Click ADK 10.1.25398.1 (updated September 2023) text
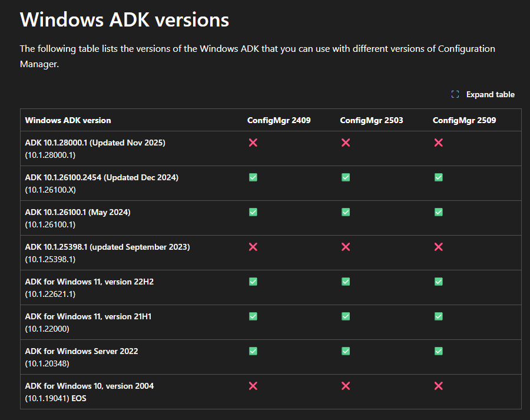Image resolution: width=530 pixels, height=420 pixels. tap(108, 247)
